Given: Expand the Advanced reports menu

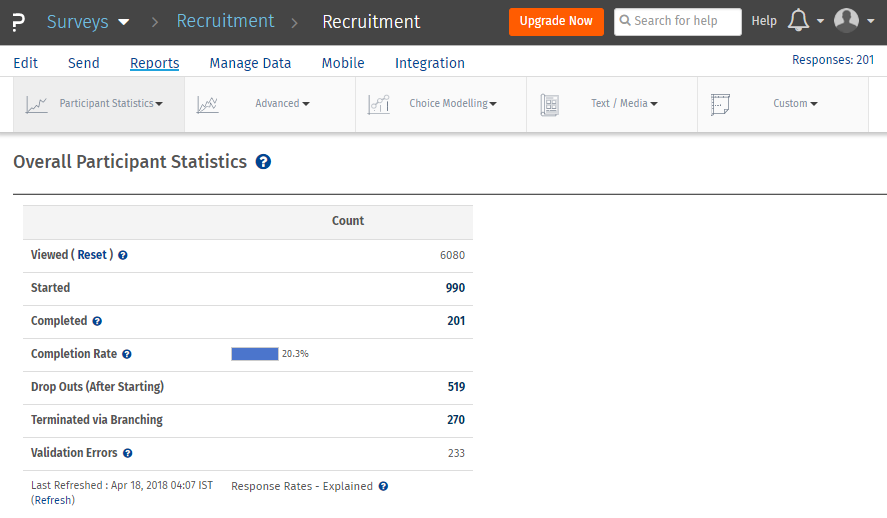Looking at the screenshot, I should point(282,104).
